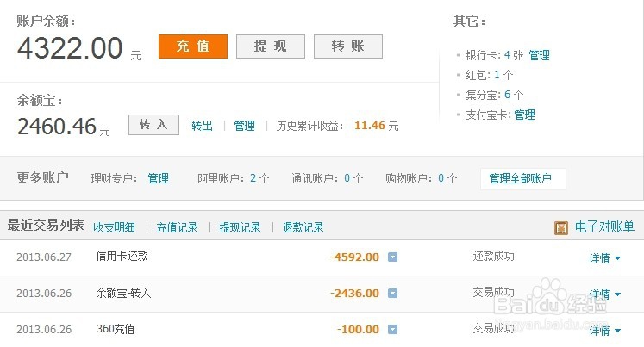Image resolution: width=644 pixels, height=347 pixels.
Task: Click the 红包 count 1
Action: pyautogui.click(x=497, y=75)
